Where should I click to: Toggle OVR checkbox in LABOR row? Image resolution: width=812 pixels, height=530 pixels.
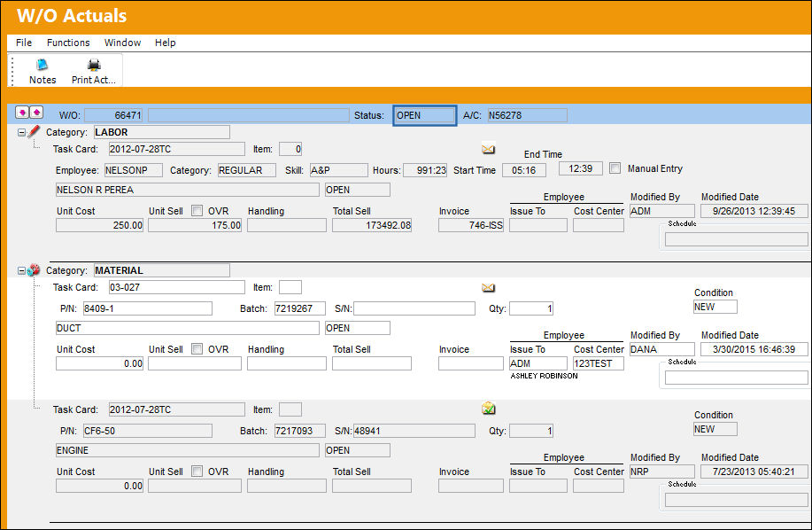197,210
